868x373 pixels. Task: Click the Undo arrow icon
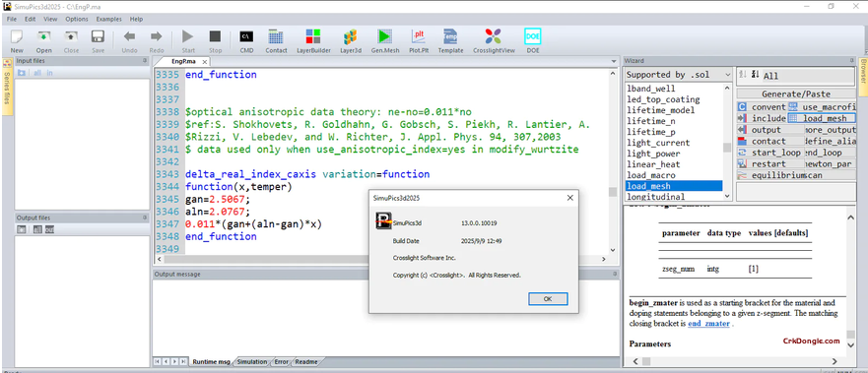(129, 37)
